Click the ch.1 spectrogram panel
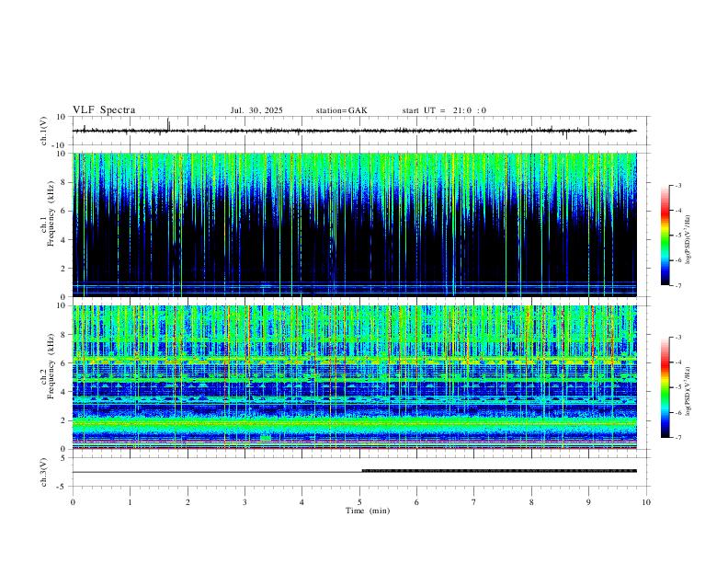Image resolution: width=728 pixels, height=563 pixels. point(354,224)
